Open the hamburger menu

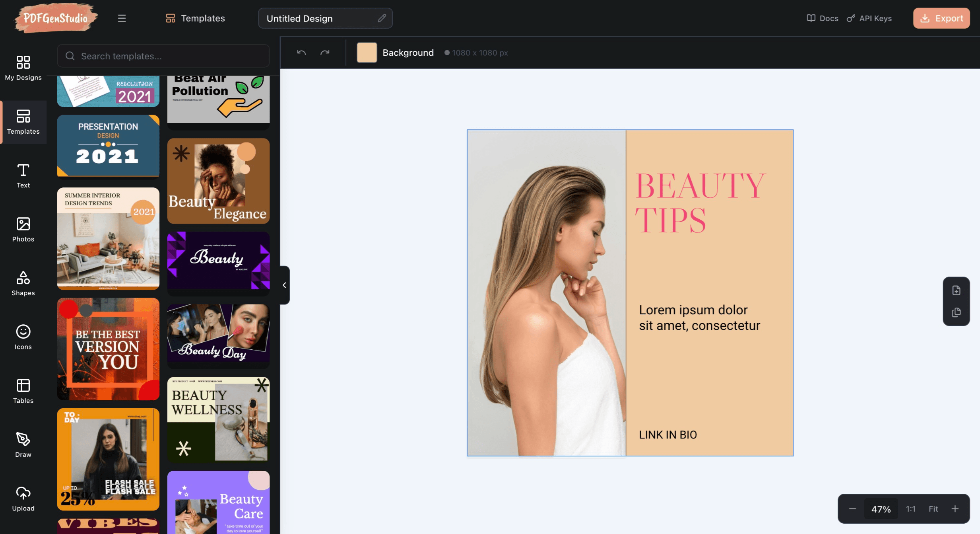(x=122, y=18)
